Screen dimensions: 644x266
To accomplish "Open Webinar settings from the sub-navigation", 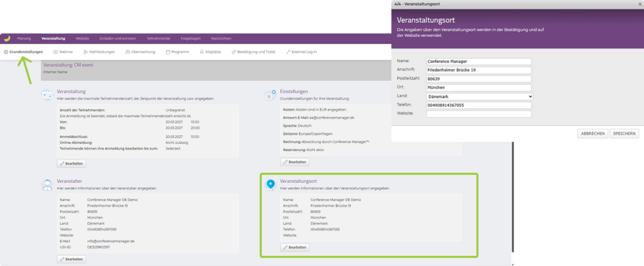I will [63, 52].
